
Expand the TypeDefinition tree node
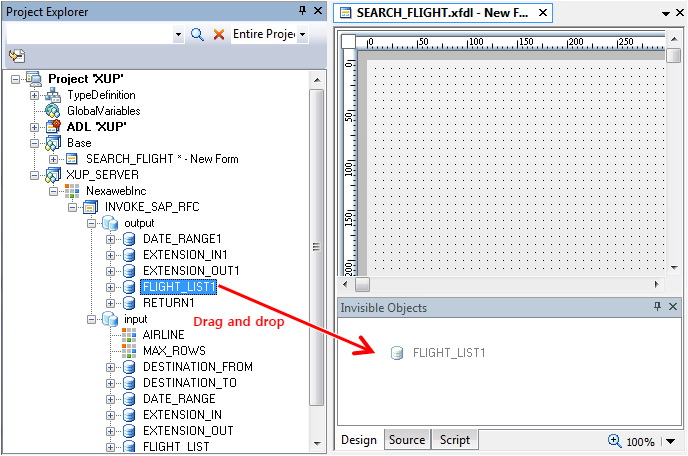[x=35, y=95]
